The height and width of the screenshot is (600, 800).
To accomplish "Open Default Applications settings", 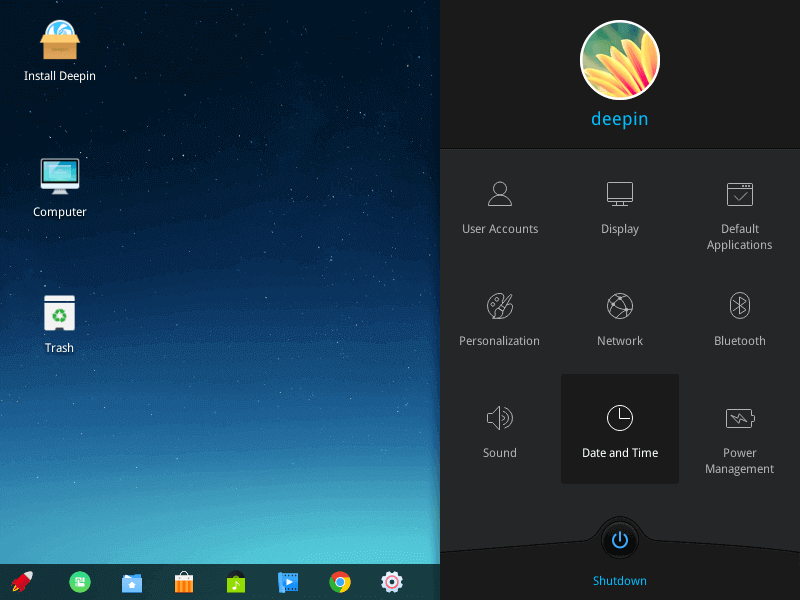I will 739,215.
